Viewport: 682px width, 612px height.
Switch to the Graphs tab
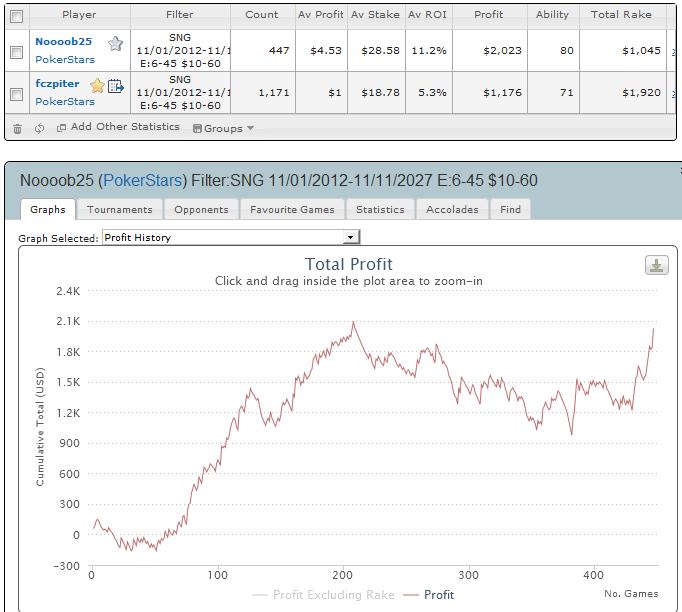(x=48, y=209)
